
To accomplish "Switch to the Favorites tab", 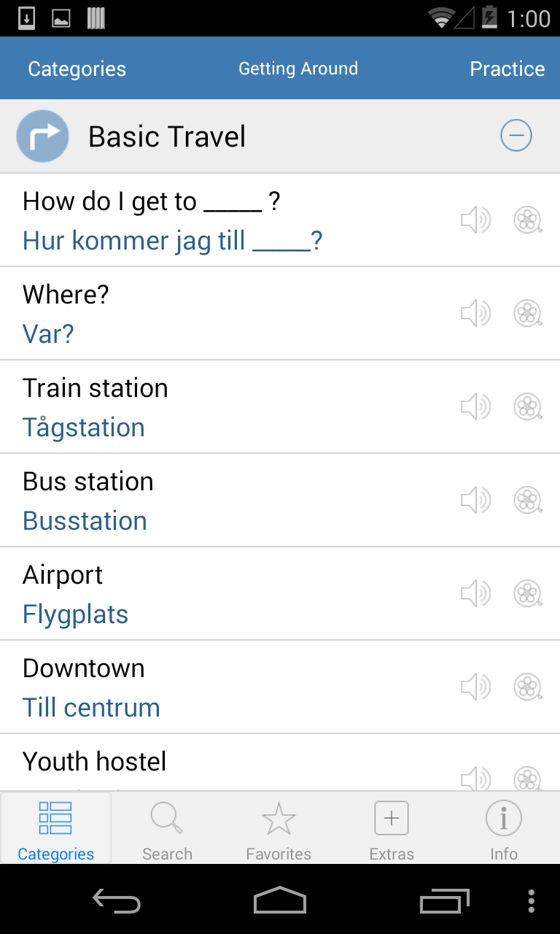I will [279, 828].
